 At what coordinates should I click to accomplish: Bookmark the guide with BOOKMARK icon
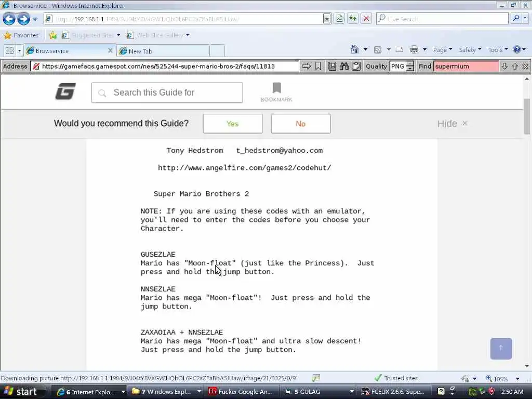coord(276,92)
